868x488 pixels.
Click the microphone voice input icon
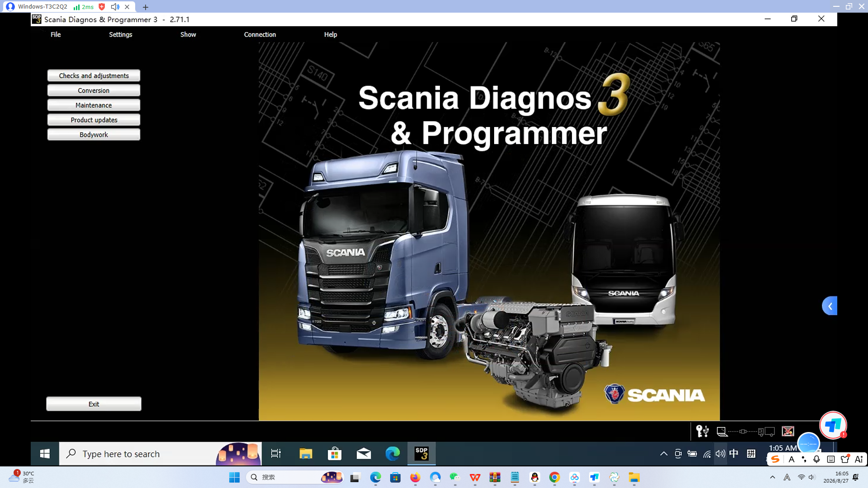coord(816,459)
